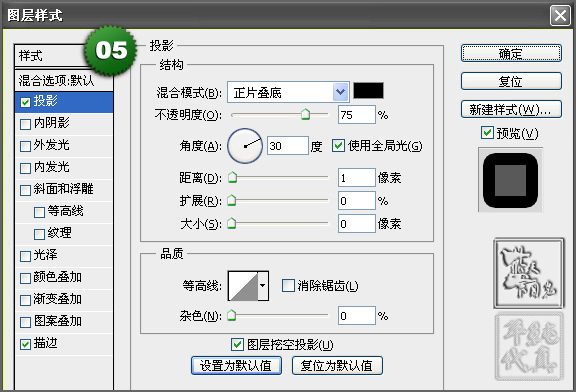Screen dimensions: 576x392
Task: Click the 复位为默认值 button
Action: [x=337, y=366]
